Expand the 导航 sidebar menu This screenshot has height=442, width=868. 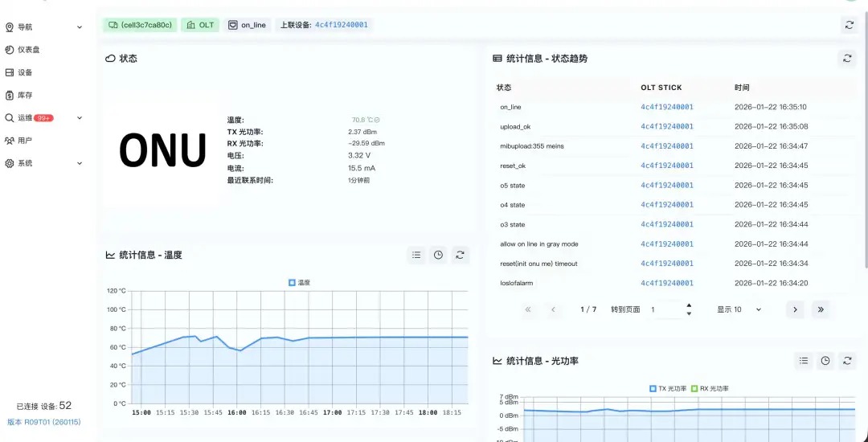point(43,27)
